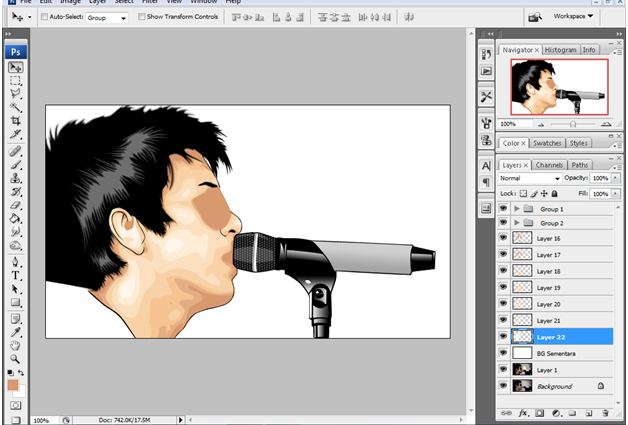The height and width of the screenshot is (425, 628).
Task: Switch to the Info tab
Action: click(589, 50)
